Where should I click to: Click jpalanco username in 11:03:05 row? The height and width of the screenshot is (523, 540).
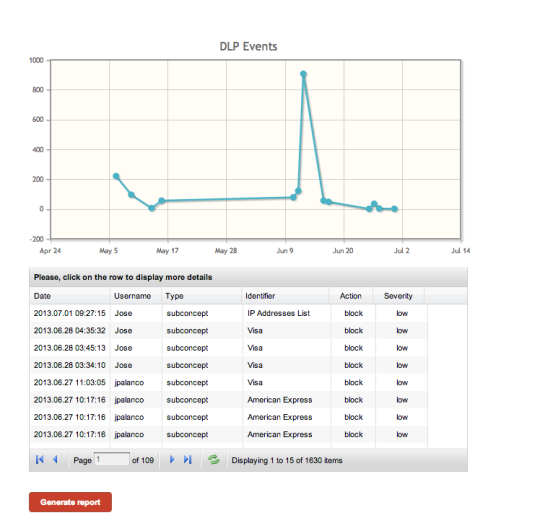tap(129, 383)
